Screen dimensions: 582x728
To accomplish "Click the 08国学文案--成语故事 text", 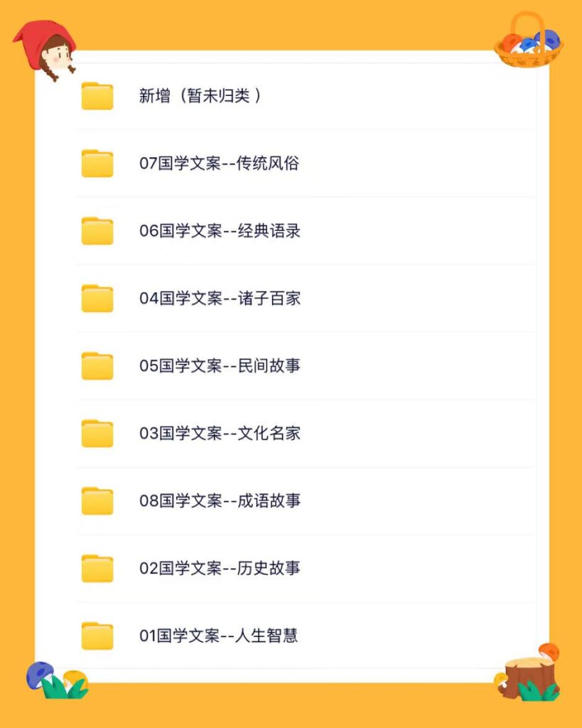I will [x=220, y=501].
